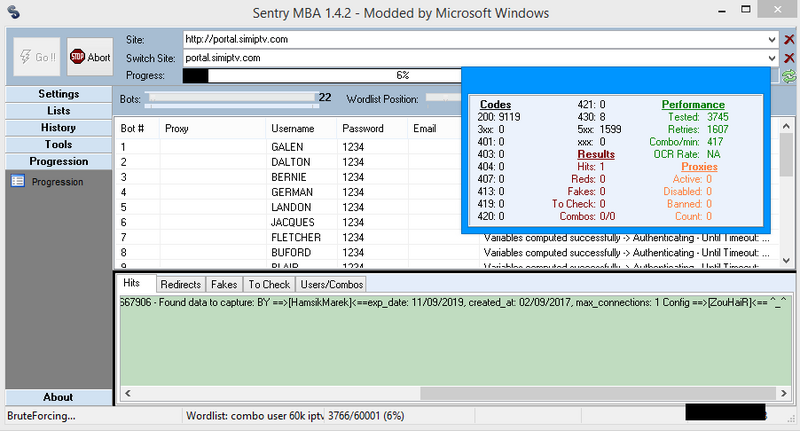The image size is (800, 431).
Task: Click the Tested: 3745 value
Action: tap(698, 117)
